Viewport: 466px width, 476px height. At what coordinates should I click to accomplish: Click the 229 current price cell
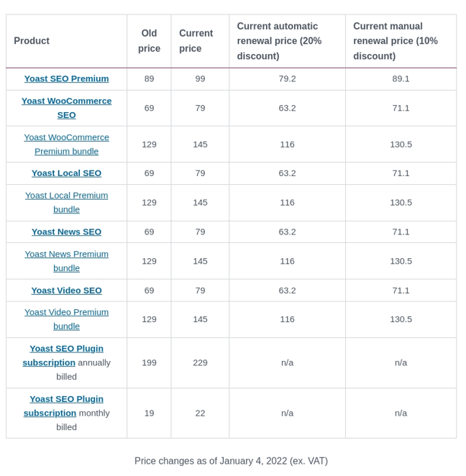pos(200,362)
